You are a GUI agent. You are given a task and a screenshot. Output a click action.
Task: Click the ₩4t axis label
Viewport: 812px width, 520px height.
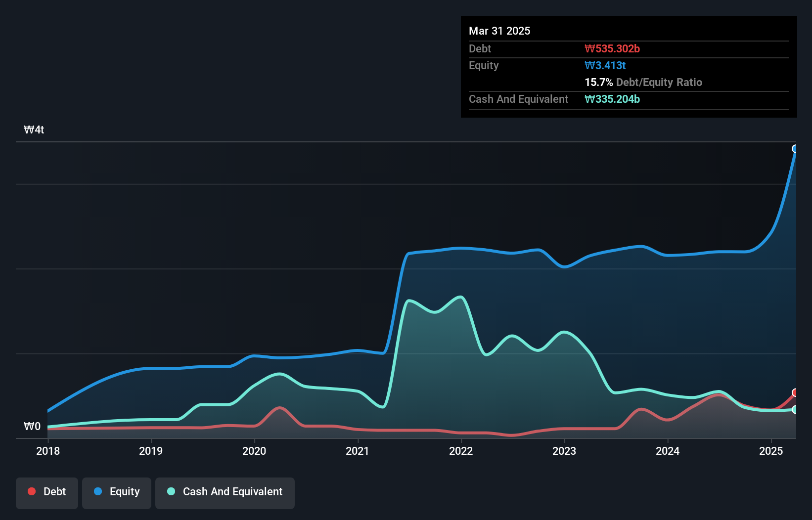[x=34, y=130]
